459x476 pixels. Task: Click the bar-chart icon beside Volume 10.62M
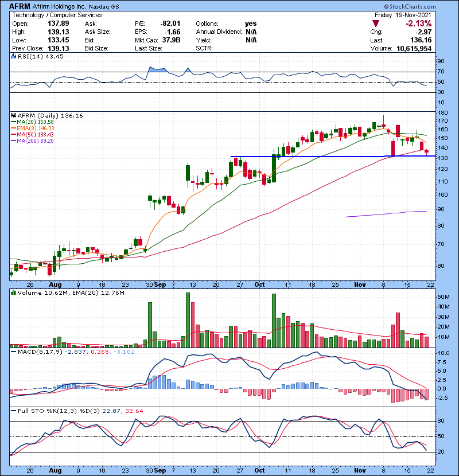pos(13,292)
